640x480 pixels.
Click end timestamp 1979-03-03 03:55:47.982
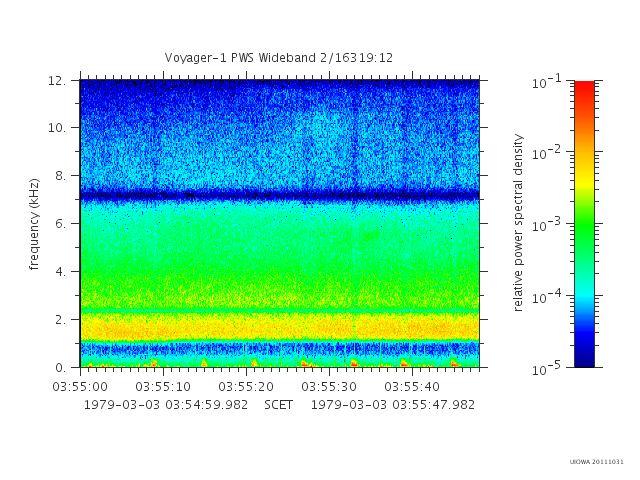(393, 405)
